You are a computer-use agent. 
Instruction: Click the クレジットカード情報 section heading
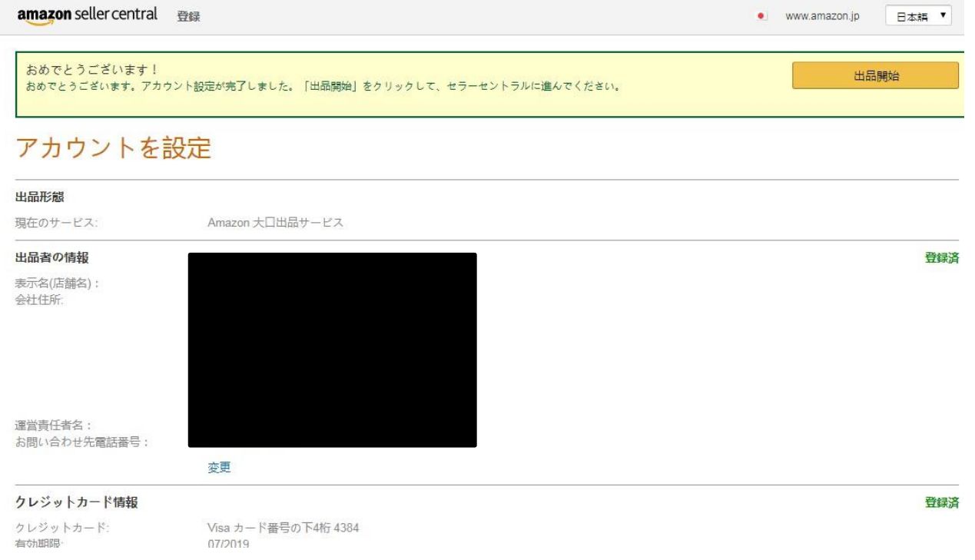77,503
